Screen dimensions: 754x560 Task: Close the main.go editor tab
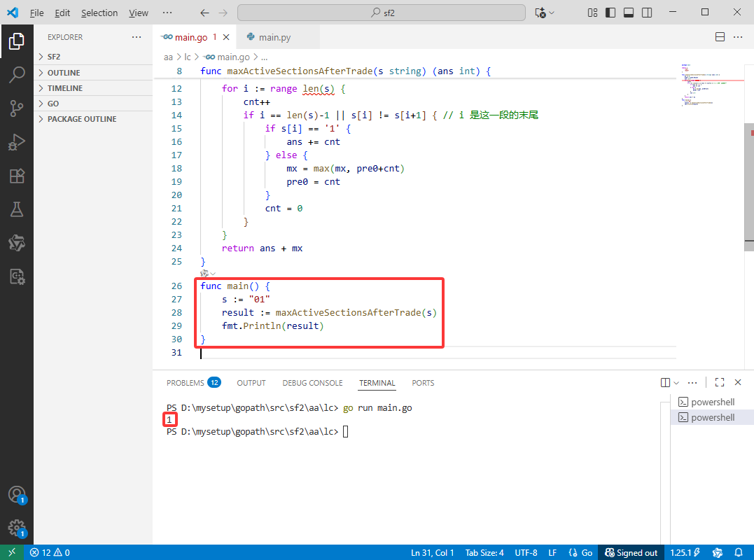pyautogui.click(x=226, y=37)
